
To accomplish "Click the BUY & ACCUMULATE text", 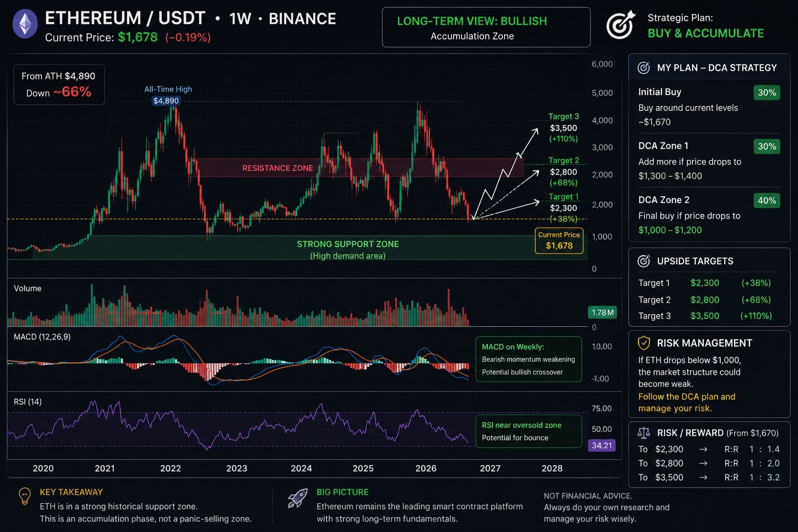I will tap(706, 33).
